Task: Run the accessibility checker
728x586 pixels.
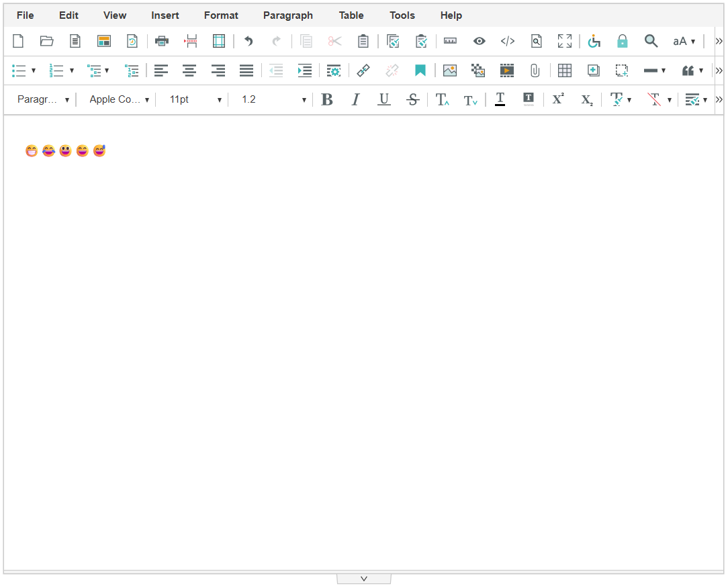Action: click(594, 42)
